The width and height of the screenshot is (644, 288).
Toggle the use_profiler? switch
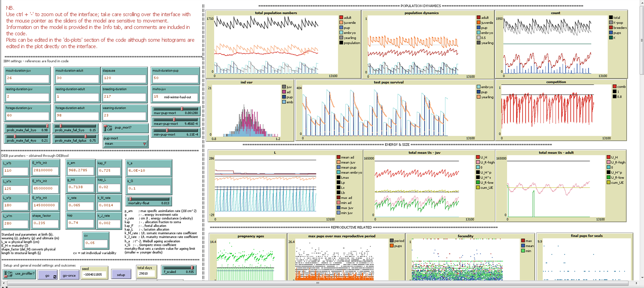[x=8, y=274]
